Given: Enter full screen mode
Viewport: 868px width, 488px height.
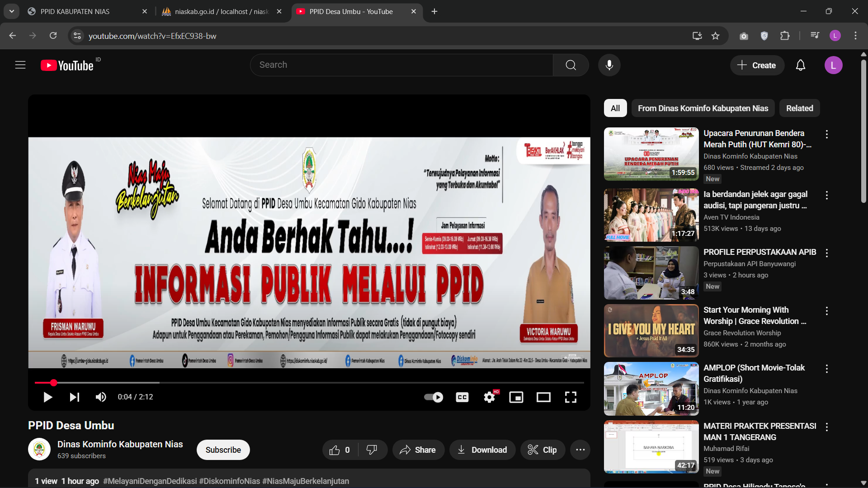Looking at the screenshot, I should [571, 397].
